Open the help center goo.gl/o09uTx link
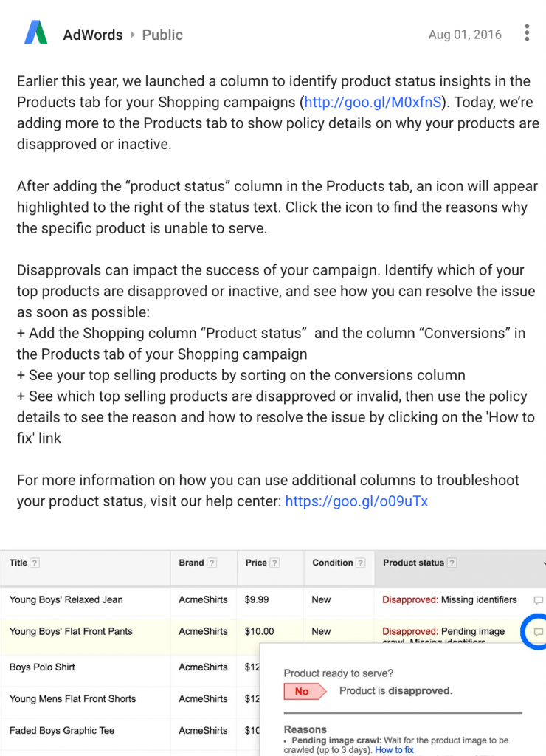The width and height of the screenshot is (546, 756). point(356,501)
